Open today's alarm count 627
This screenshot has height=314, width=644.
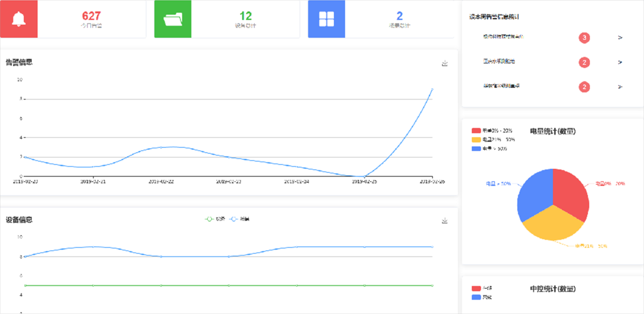[92, 17]
